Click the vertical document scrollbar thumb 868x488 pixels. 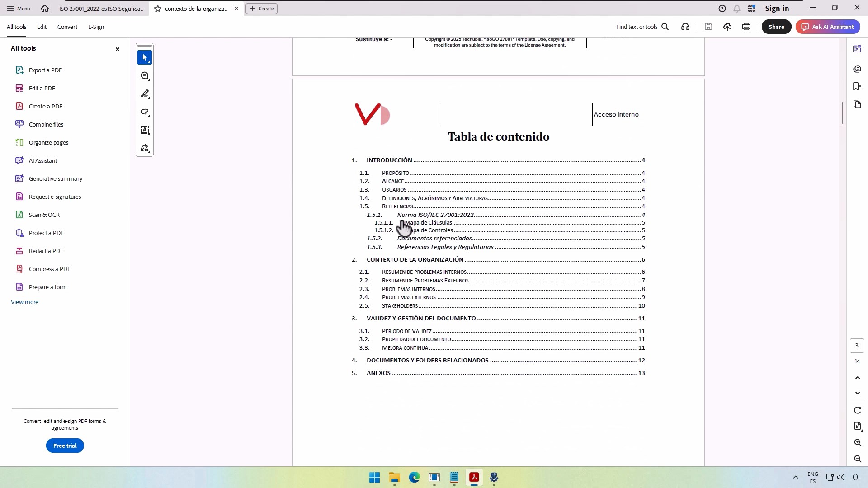point(843,113)
